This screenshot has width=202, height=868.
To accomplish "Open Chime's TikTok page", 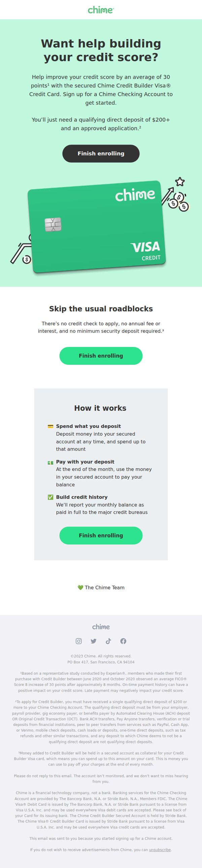I will [108, 641].
